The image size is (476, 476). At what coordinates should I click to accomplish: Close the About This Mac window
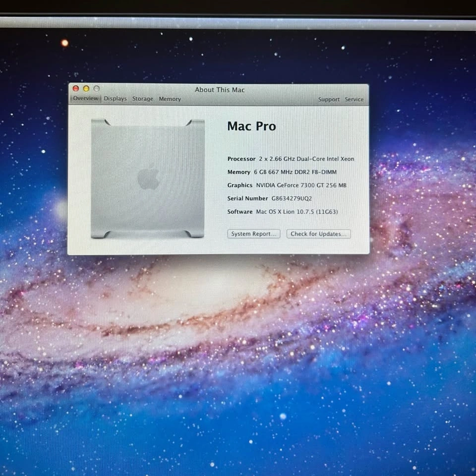[76, 89]
